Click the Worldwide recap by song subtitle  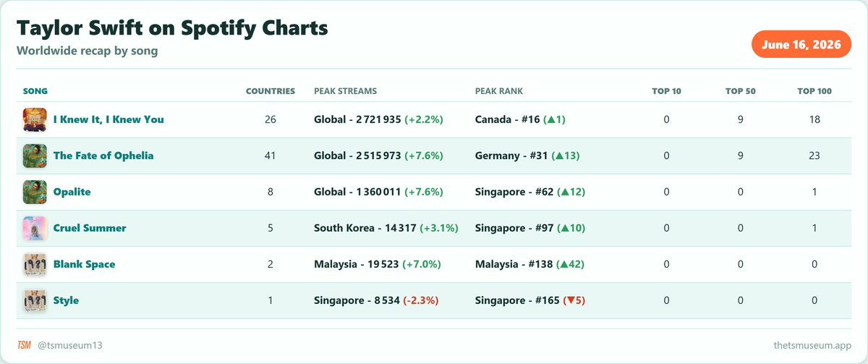87,51
